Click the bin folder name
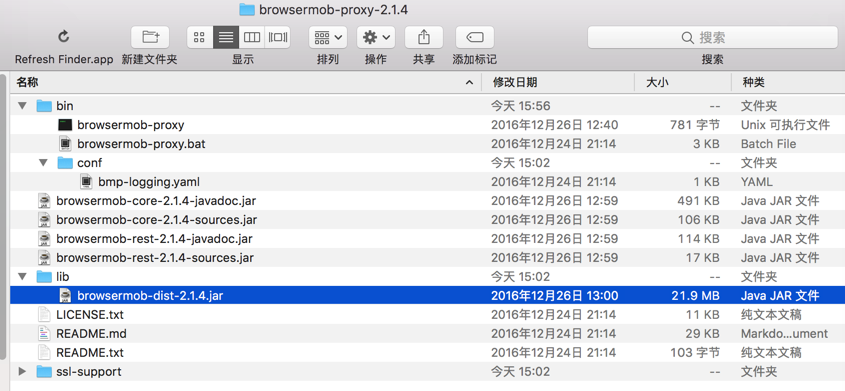Viewport: 845px width, 391px height. [x=65, y=106]
